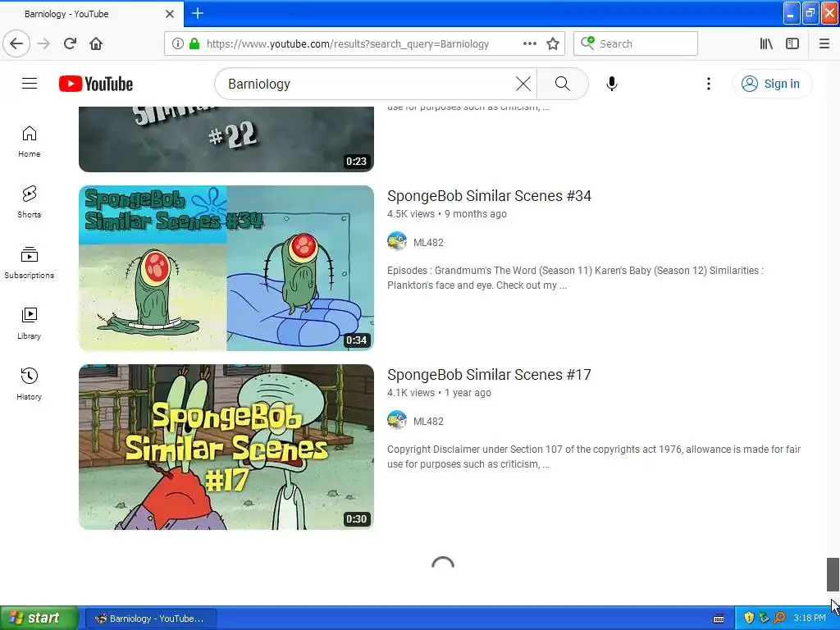Click the Scenes #34 description text

click(575, 278)
